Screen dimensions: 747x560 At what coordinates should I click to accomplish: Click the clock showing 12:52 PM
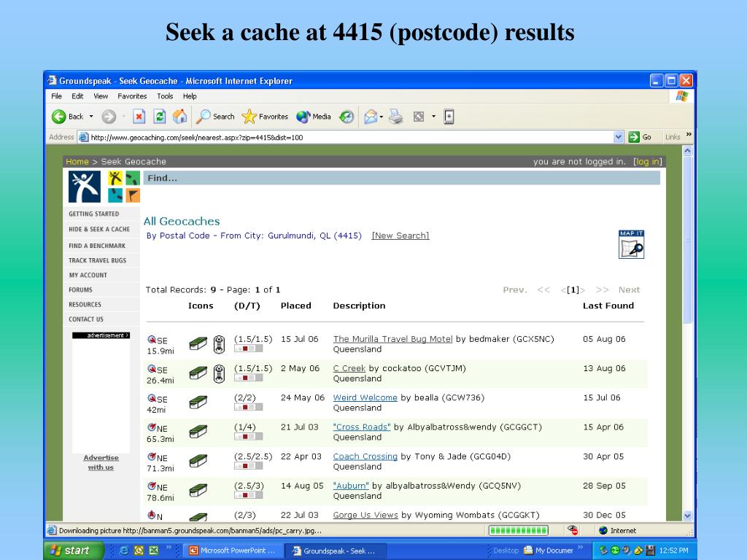[673, 551]
